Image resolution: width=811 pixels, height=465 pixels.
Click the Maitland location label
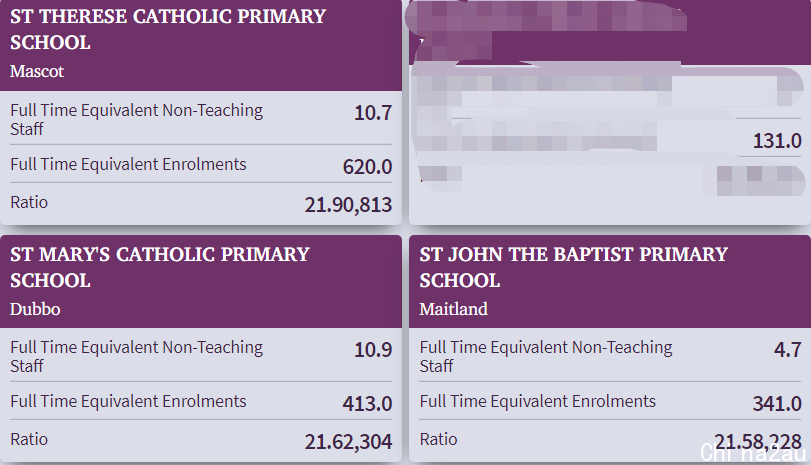click(x=454, y=309)
